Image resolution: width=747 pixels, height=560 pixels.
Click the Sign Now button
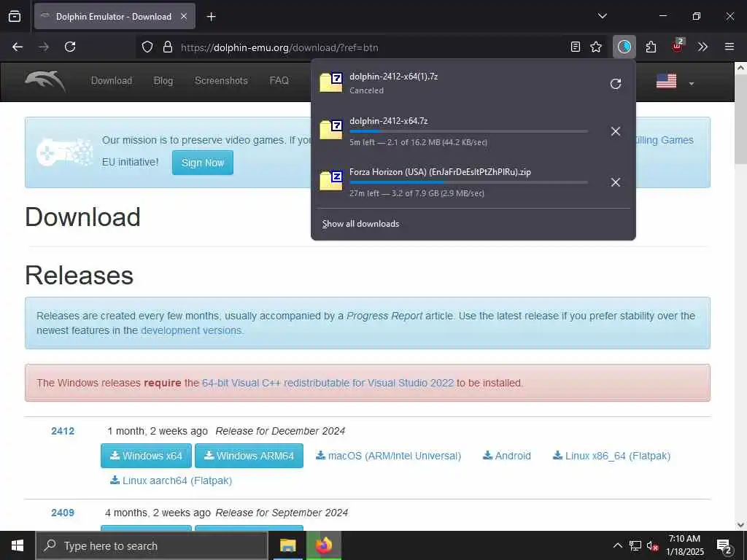point(203,163)
